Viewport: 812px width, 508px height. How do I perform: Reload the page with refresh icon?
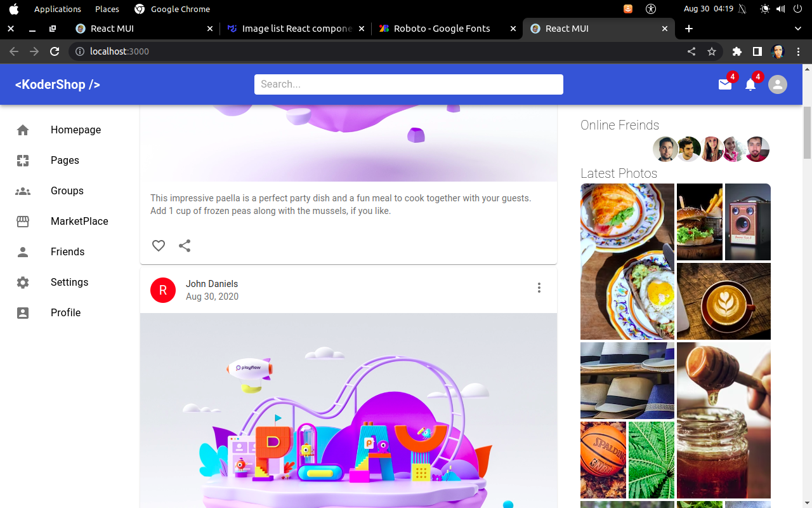coord(55,51)
